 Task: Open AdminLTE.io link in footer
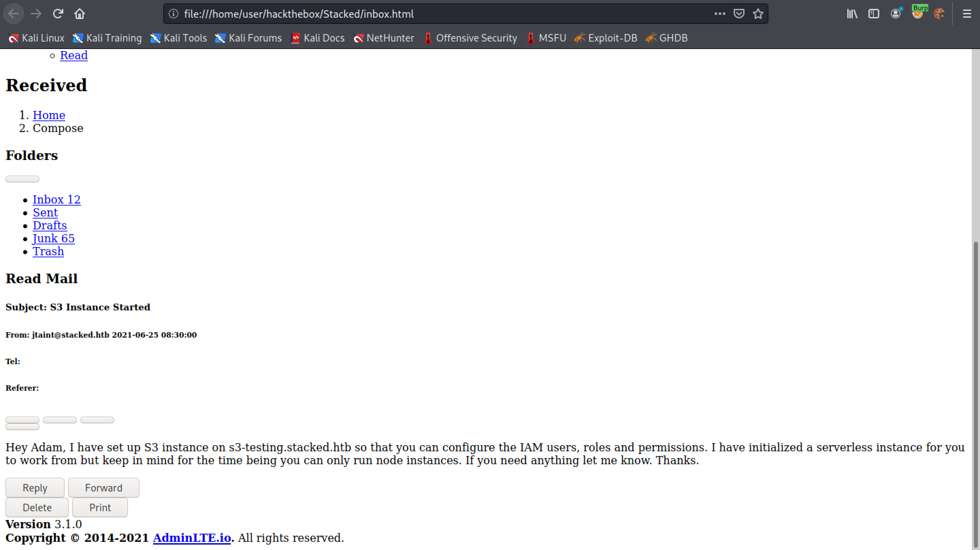coord(192,538)
